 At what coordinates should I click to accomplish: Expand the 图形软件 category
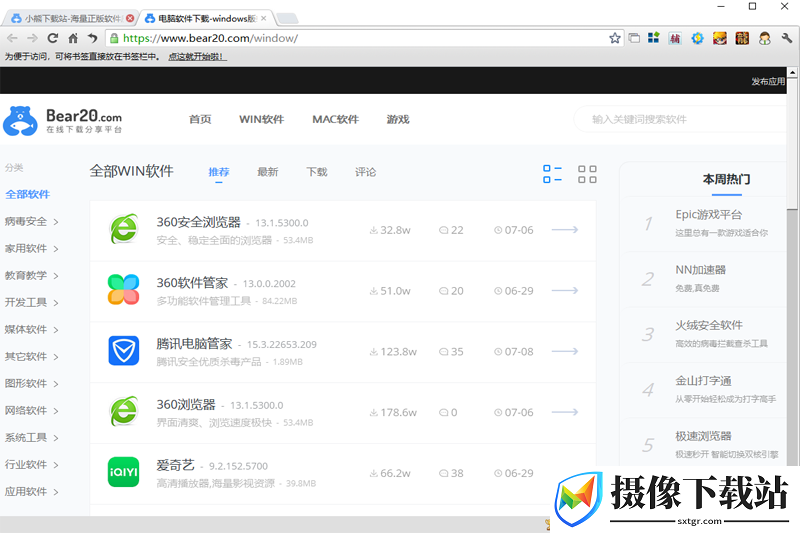32,384
